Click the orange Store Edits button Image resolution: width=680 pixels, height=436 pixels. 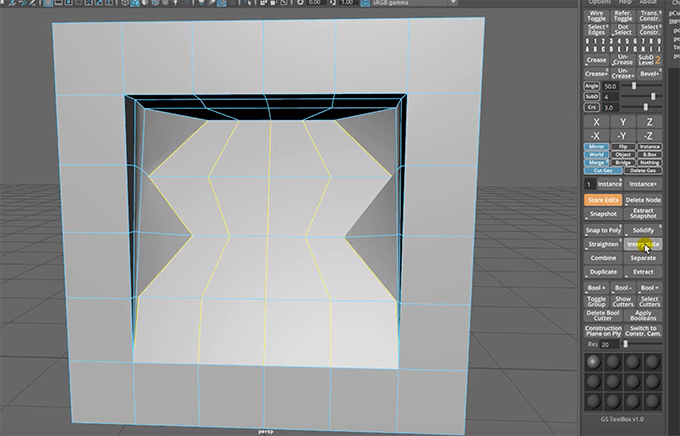pos(603,200)
